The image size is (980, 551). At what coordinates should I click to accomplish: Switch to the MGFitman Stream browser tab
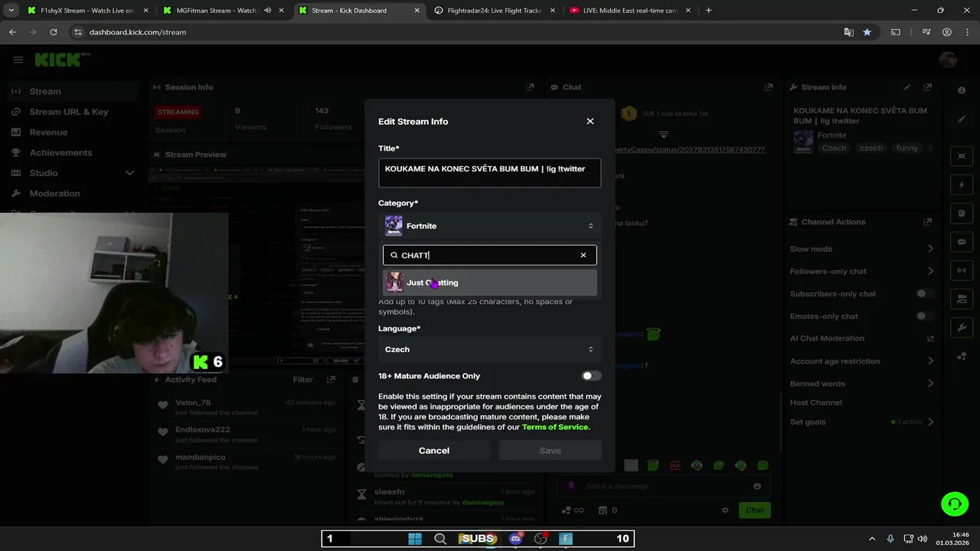click(222, 11)
